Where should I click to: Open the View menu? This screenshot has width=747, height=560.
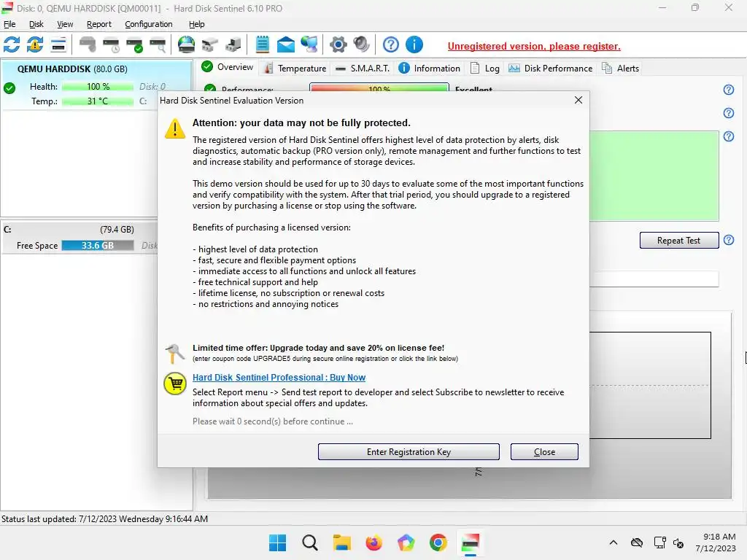coord(65,24)
